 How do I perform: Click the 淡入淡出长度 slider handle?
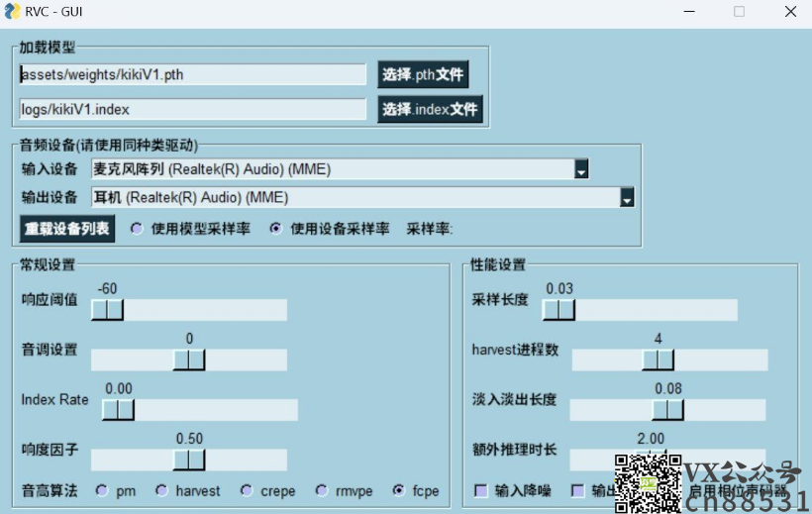(x=667, y=410)
